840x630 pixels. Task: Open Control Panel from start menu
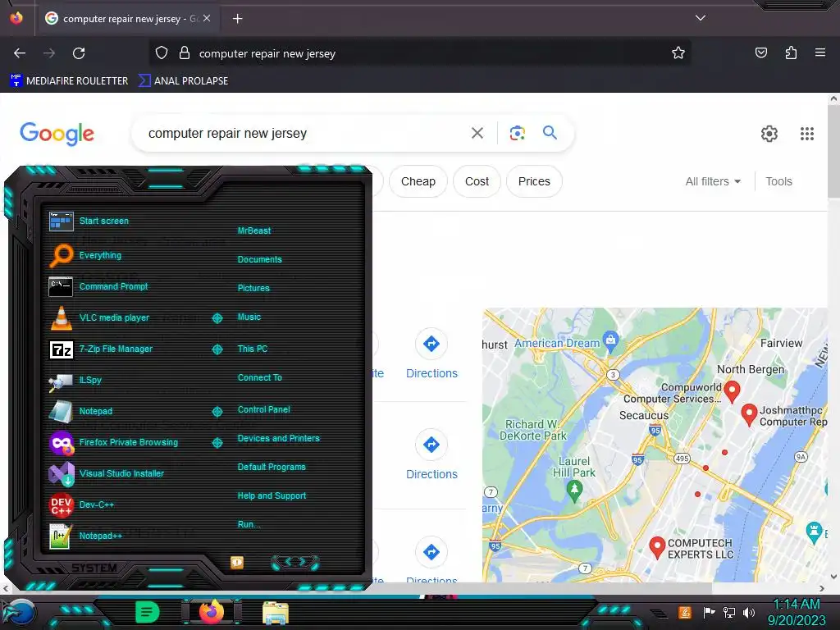[x=263, y=409]
